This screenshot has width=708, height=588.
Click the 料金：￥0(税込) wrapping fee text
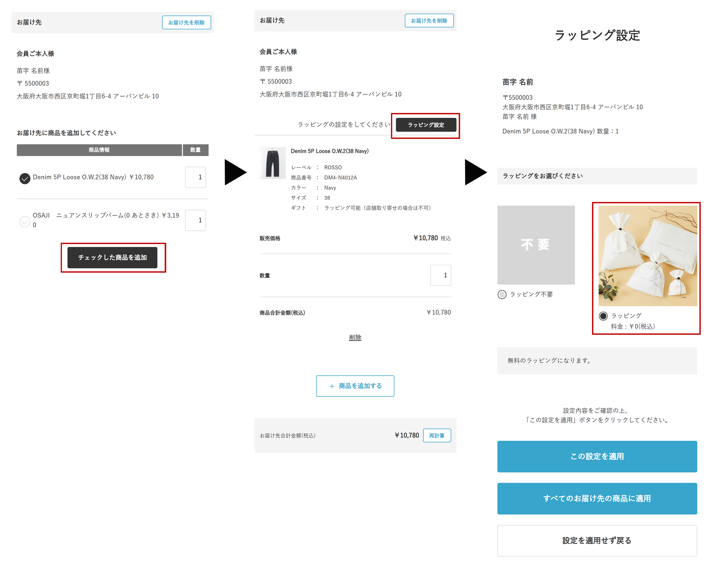633,326
